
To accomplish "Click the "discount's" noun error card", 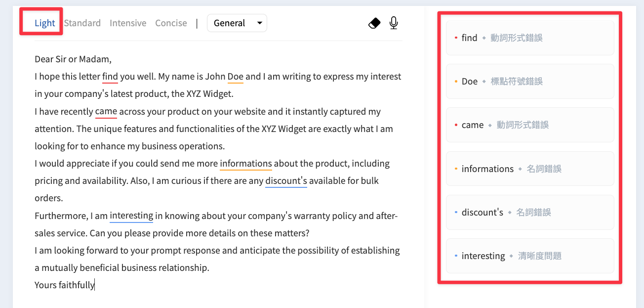I will coord(530,212).
